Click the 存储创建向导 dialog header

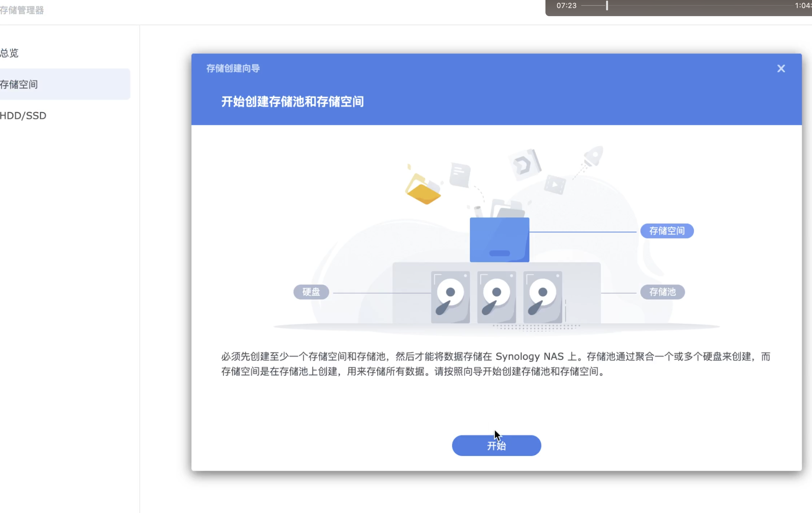[232, 68]
